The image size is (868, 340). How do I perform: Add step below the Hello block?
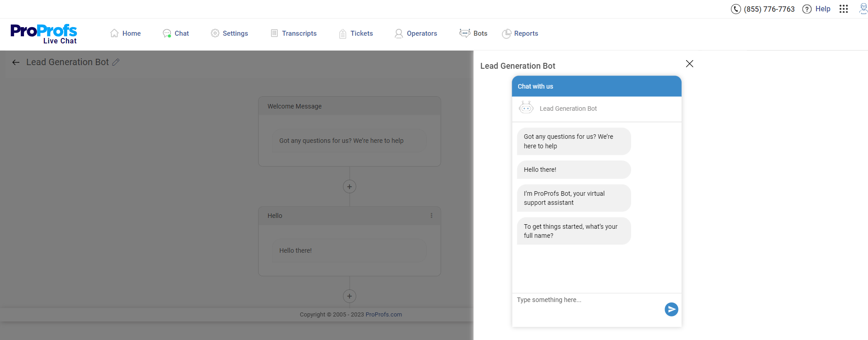[x=349, y=296]
